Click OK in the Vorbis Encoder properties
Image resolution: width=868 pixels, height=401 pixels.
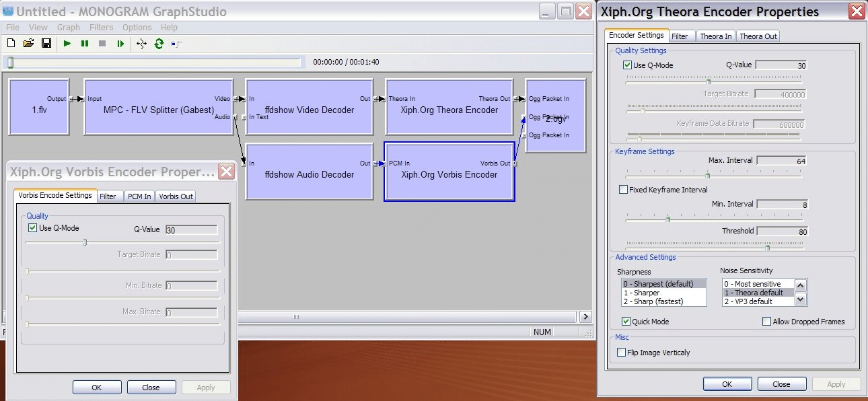pos(97,388)
